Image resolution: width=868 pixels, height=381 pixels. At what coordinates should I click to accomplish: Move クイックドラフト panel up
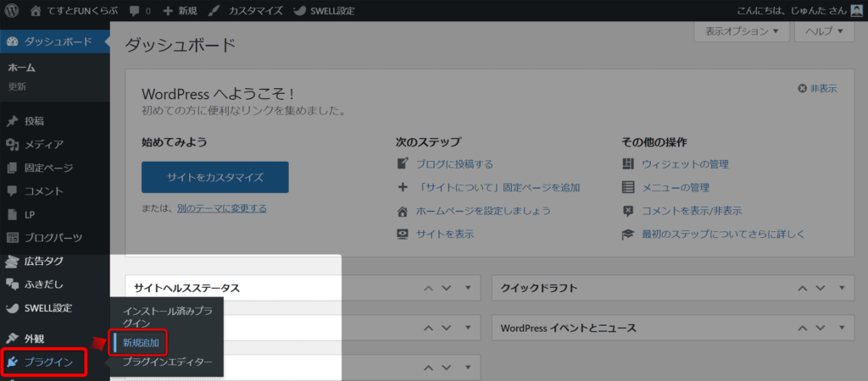click(x=803, y=288)
